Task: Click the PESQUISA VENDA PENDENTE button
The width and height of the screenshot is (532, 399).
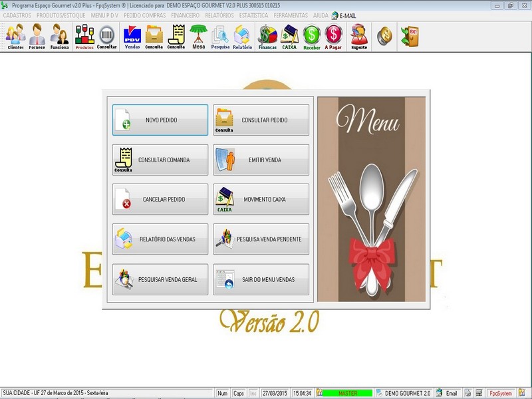Action: [x=261, y=239]
